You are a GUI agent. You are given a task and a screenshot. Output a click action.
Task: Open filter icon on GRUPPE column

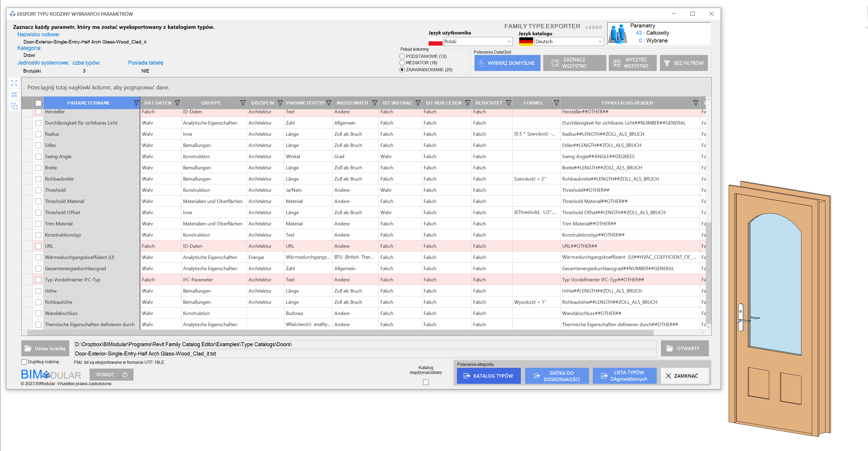(243, 103)
